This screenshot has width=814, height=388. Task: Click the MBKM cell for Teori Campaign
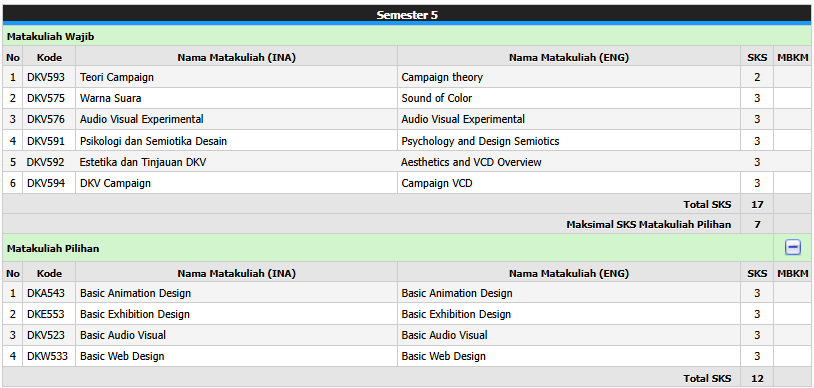(792, 77)
